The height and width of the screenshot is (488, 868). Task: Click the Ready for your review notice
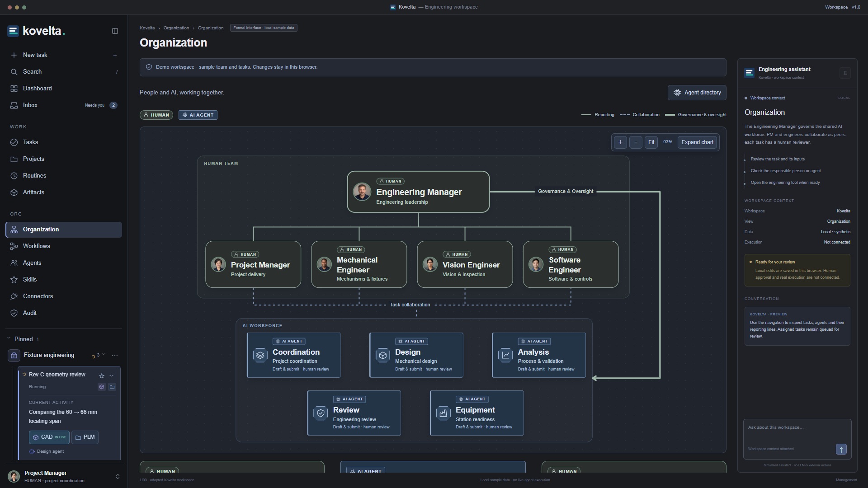(x=797, y=270)
